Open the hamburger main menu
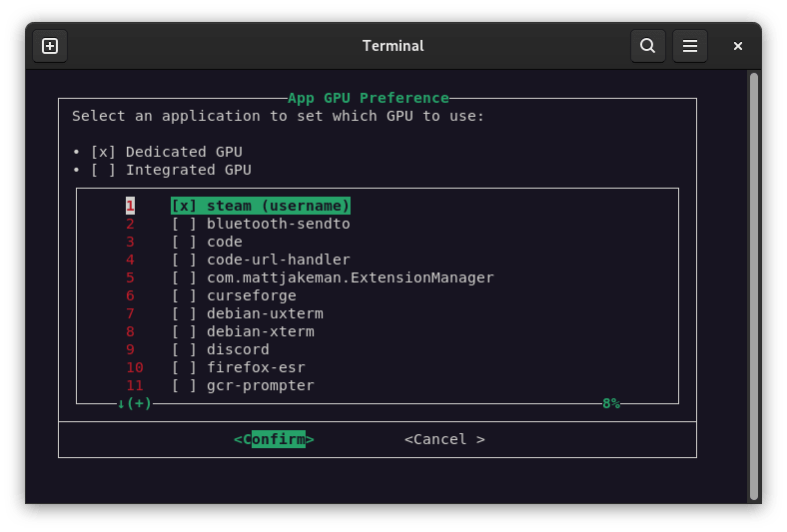This screenshot has height=532, width=787. 689,46
